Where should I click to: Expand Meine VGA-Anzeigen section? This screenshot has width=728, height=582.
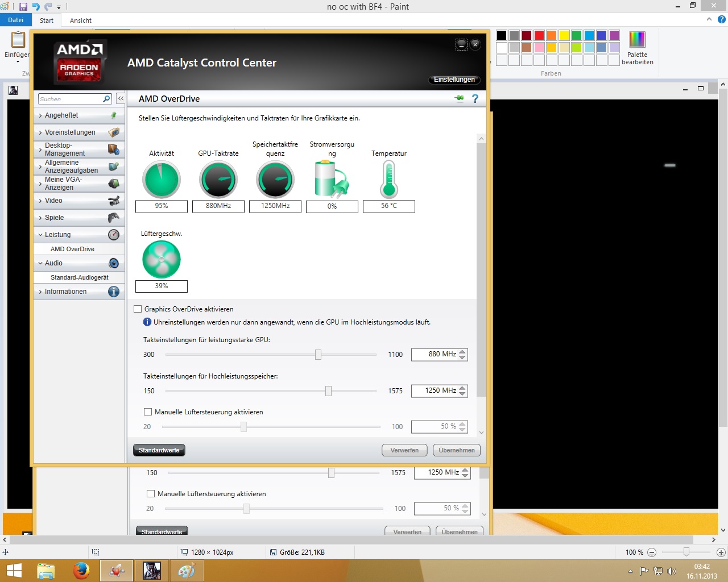pyautogui.click(x=79, y=184)
